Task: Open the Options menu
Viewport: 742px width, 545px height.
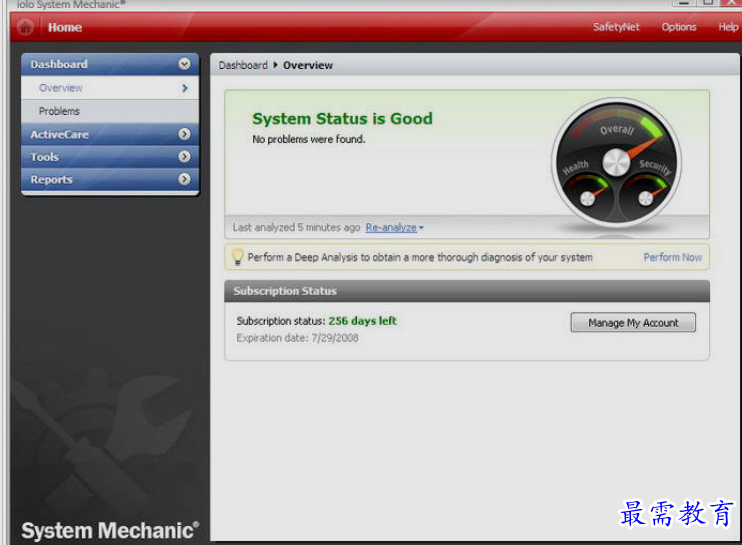Action: (x=679, y=27)
